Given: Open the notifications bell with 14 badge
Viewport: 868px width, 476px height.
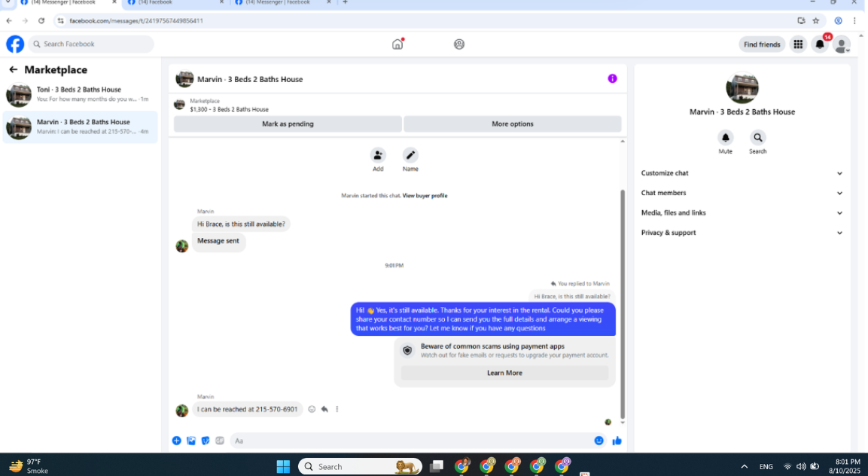Looking at the screenshot, I should [820, 44].
